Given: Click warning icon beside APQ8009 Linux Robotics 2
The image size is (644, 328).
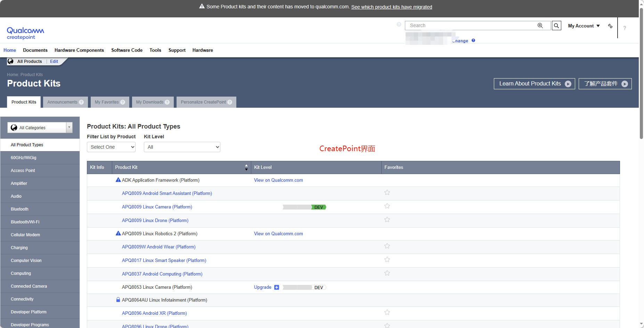Looking at the screenshot, I should 118,233.
